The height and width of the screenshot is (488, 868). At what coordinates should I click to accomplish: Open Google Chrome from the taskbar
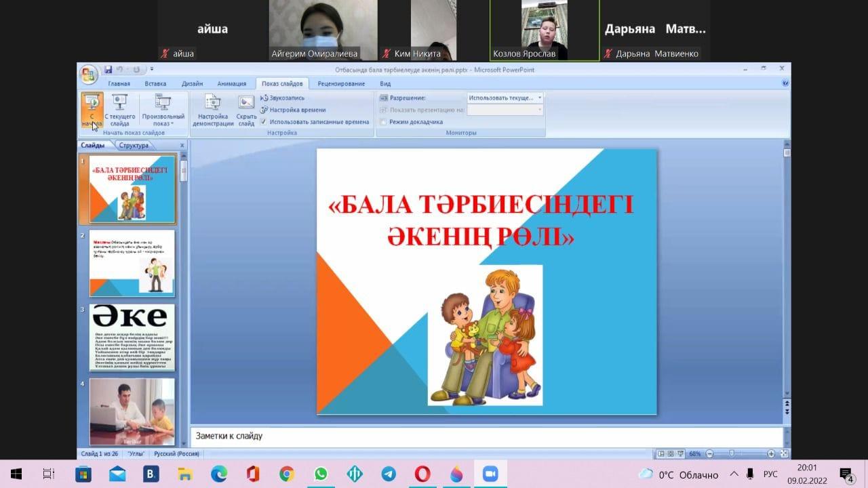click(x=286, y=474)
